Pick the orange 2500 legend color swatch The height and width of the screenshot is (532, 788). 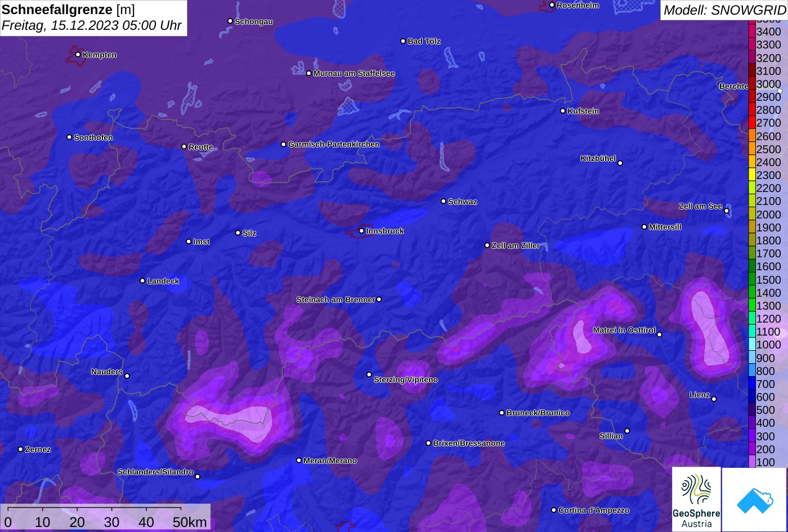click(x=751, y=149)
